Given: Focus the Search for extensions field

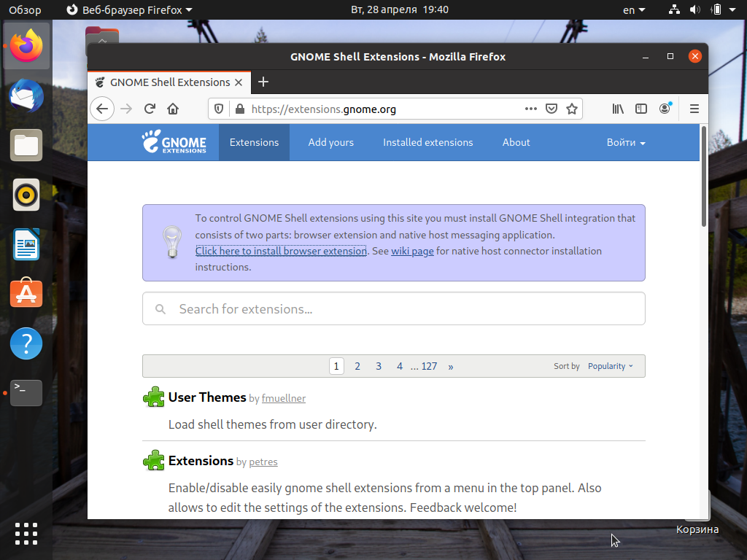Looking at the screenshot, I should (x=393, y=309).
